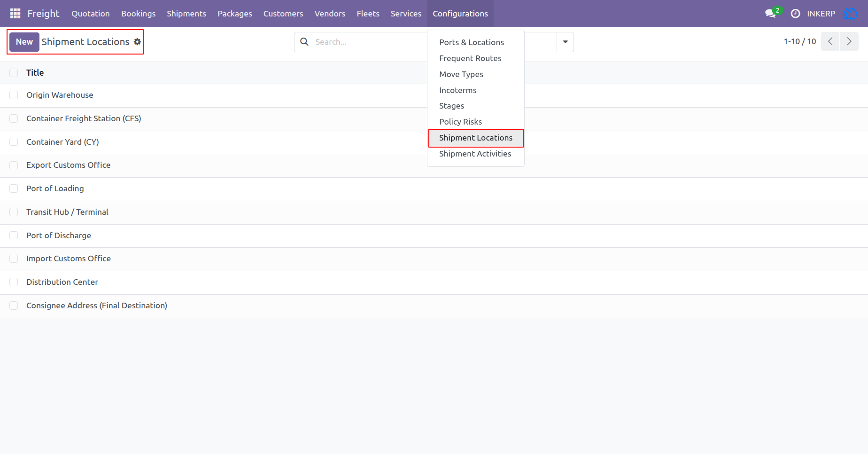Check the Distribution Center row checkbox
The height and width of the screenshot is (454, 868).
click(x=14, y=282)
